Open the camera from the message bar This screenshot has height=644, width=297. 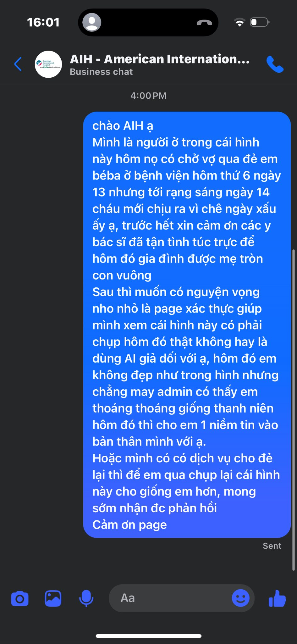[x=20, y=599]
